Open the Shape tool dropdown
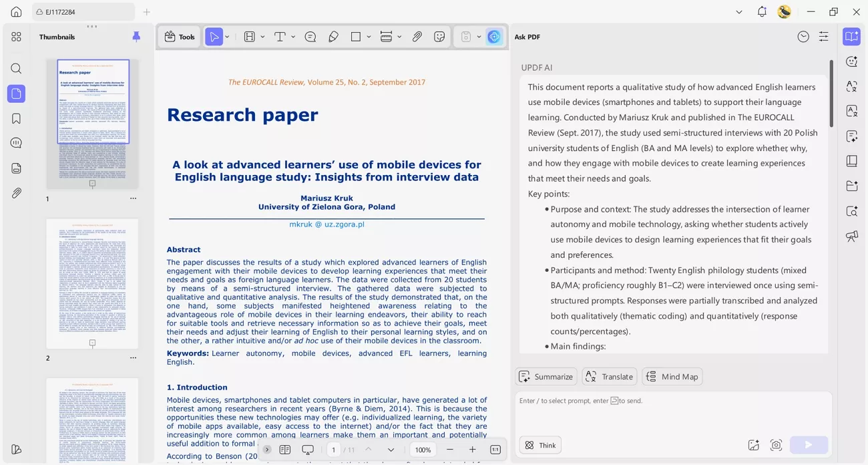868x465 pixels. pos(369,37)
